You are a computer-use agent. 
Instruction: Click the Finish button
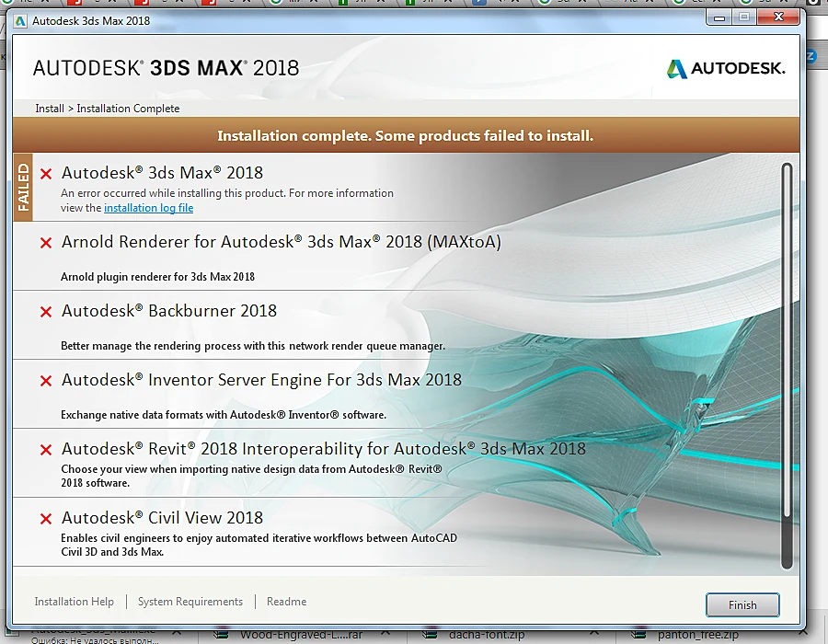742,605
